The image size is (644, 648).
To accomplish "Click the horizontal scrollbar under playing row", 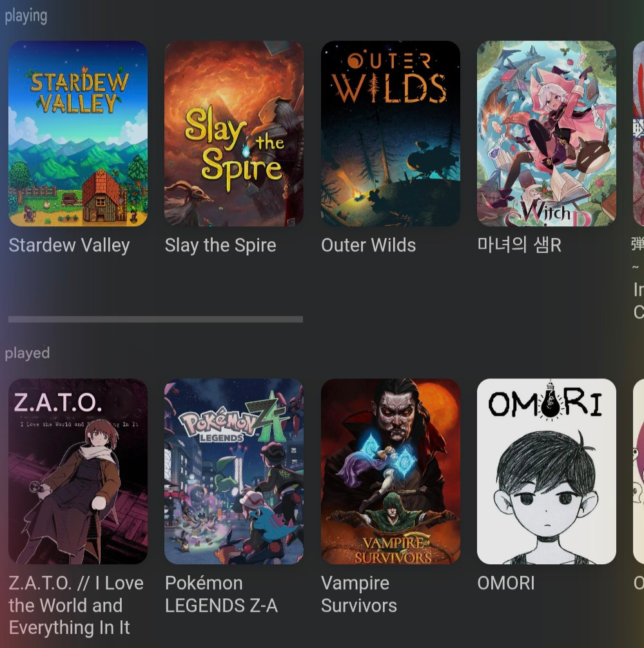I will tap(156, 319).
